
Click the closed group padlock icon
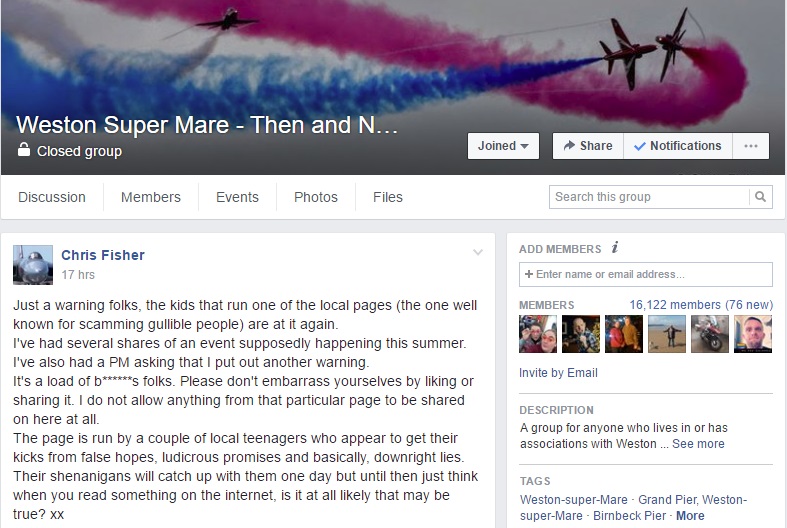click(x=24, y=150)
